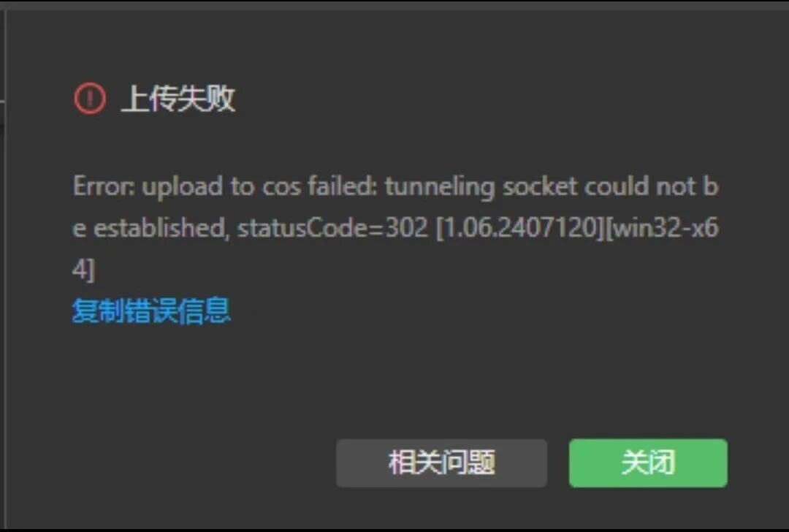Click the 'tunneling socket' phrase in the error

coord(481,187)
